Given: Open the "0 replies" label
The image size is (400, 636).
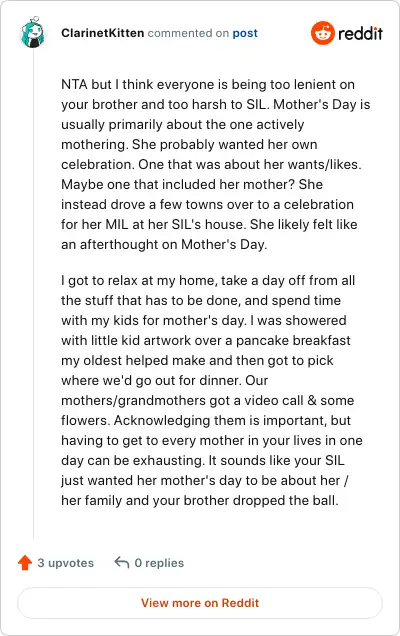Looking at the screenshot, I should 159,563.
